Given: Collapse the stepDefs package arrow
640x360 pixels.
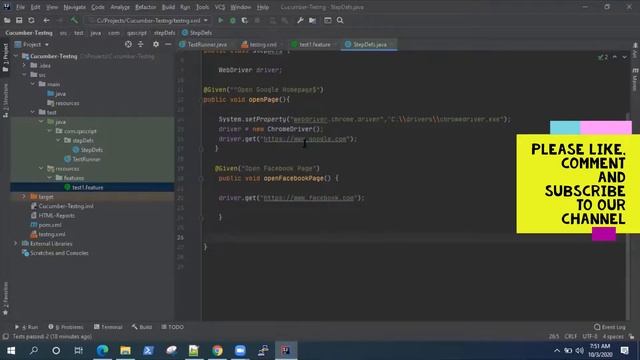Looking at the screenshot, I should tap(58, 140).
